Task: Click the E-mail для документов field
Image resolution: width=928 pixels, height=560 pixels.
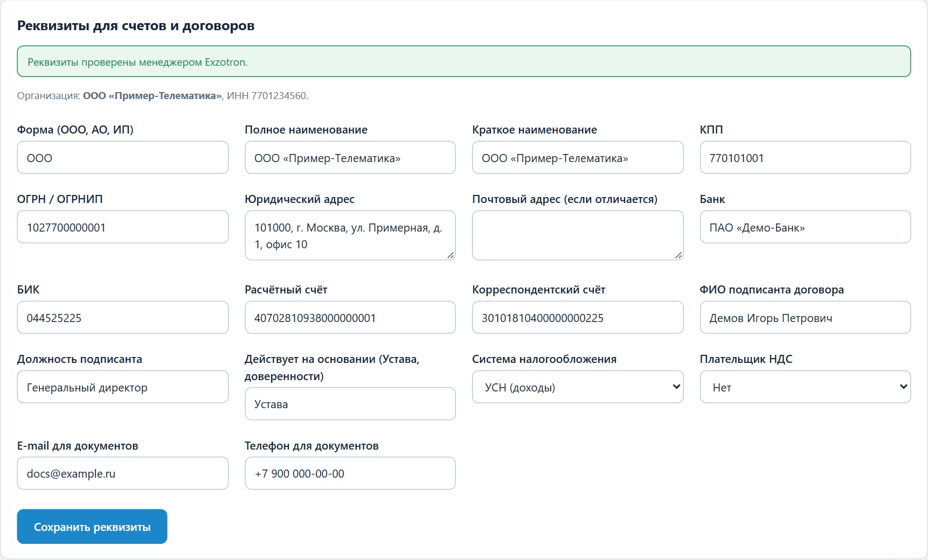Action: click(123, 473)
